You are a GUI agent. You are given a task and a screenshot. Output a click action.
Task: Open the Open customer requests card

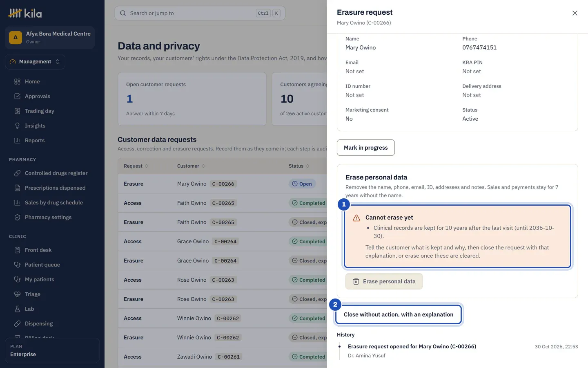pyautogui.click(x=192, y=99)
